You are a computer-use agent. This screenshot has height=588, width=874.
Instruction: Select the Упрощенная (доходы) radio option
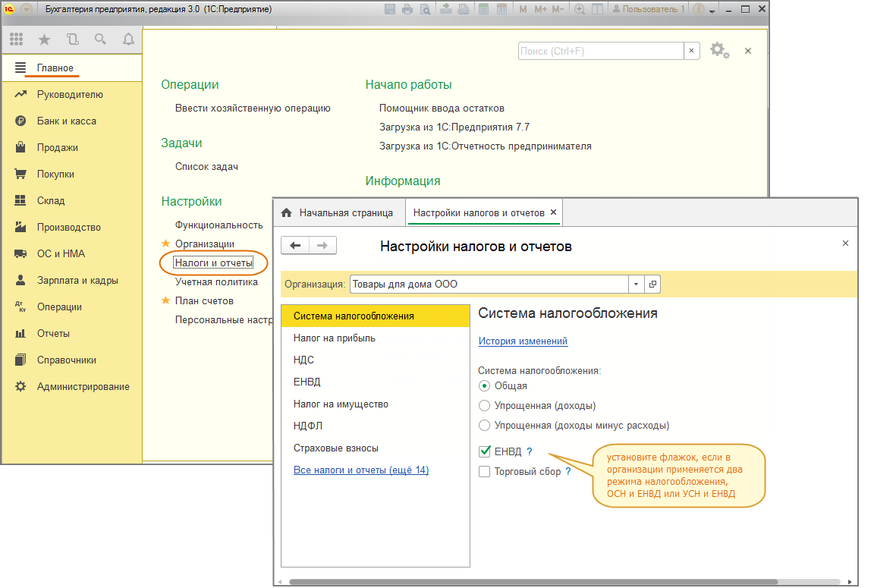pos(485,405)
